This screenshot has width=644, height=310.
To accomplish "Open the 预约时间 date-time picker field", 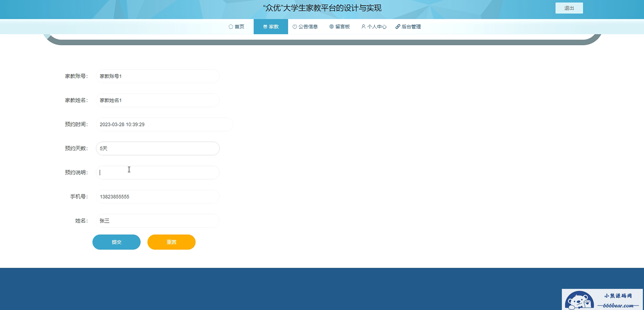I will (x=164, y=124).
